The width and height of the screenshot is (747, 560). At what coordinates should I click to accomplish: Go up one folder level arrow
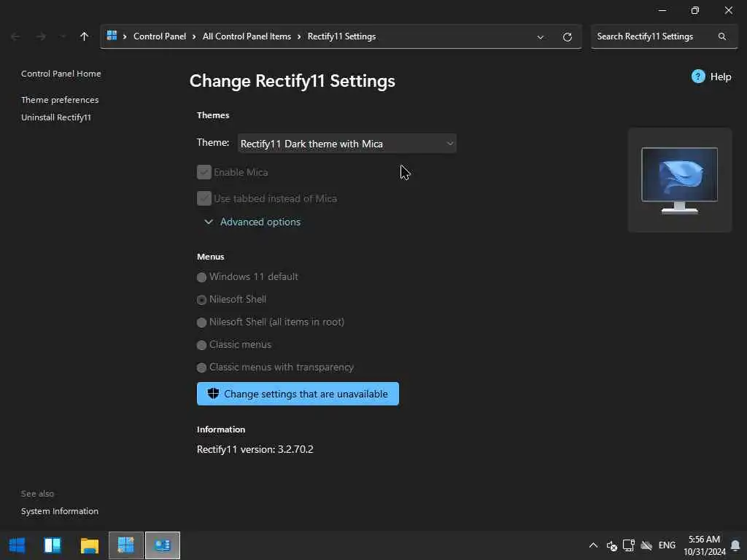[85, 36]
